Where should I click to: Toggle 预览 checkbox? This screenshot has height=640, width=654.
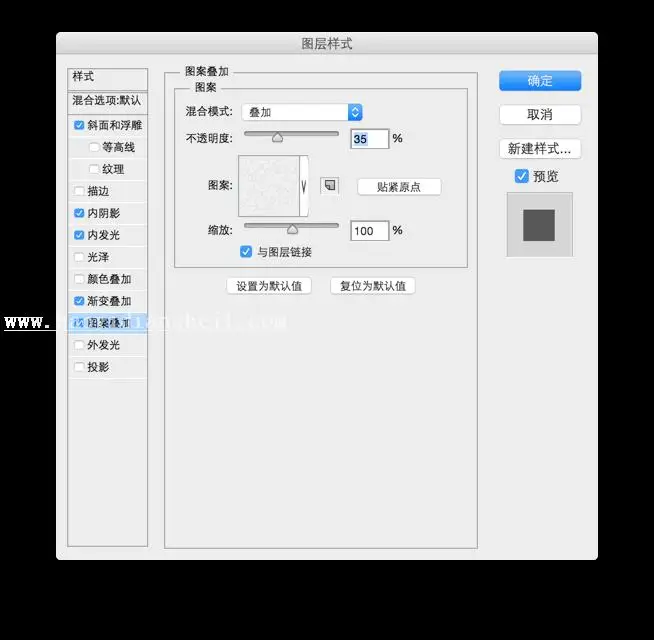coord(521,176)
